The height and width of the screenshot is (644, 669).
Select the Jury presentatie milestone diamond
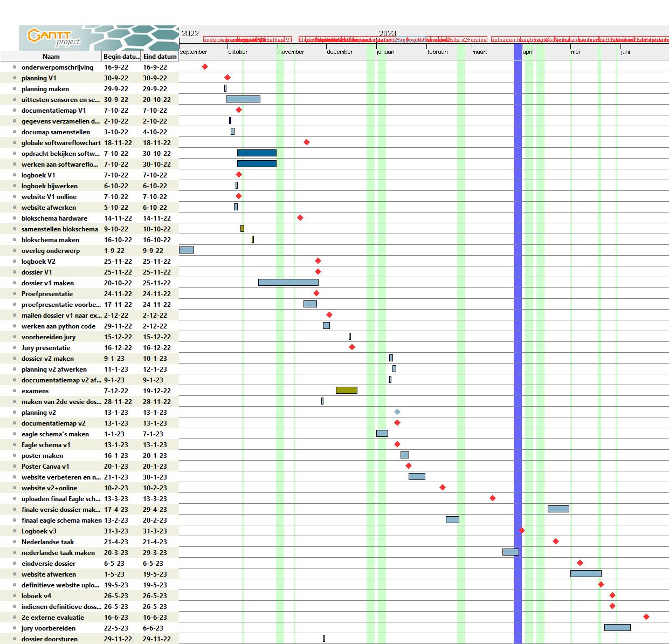click(x=352, y=347)
